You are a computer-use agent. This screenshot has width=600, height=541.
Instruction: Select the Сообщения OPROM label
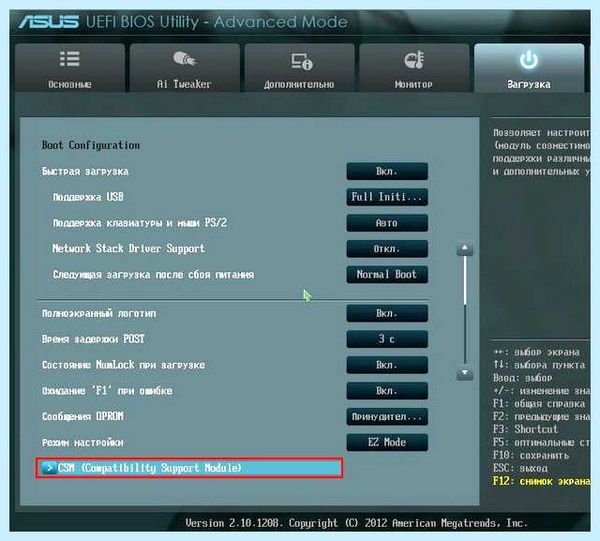pos(83,416)
